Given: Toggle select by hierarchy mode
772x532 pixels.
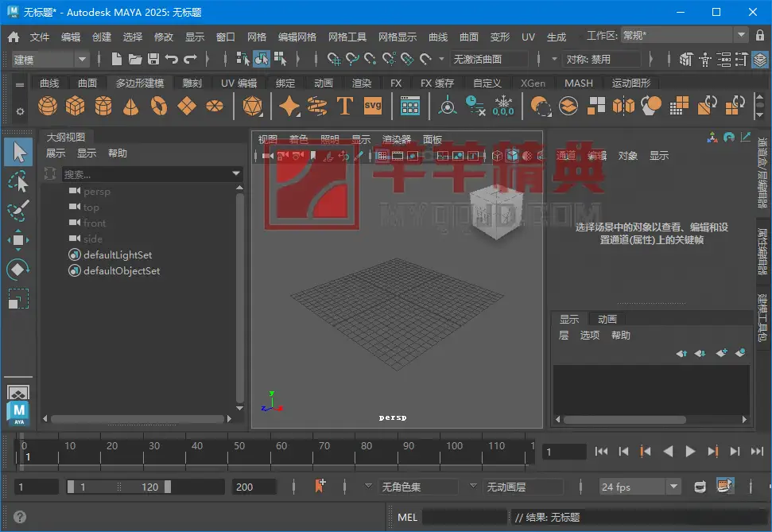Looking at the screenshot, I should click(242, 59).
